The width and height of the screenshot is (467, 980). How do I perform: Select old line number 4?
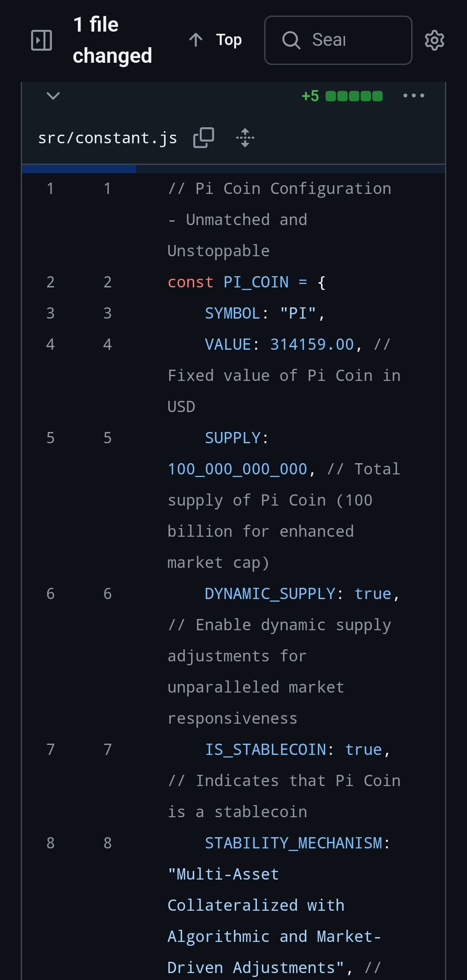(51, 345)
